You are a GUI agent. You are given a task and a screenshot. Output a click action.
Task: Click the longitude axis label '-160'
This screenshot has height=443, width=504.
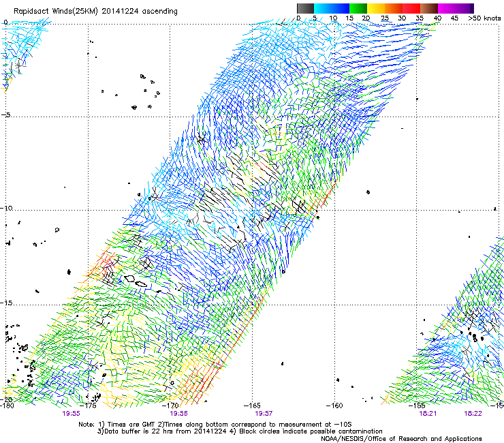coord(334,406)
